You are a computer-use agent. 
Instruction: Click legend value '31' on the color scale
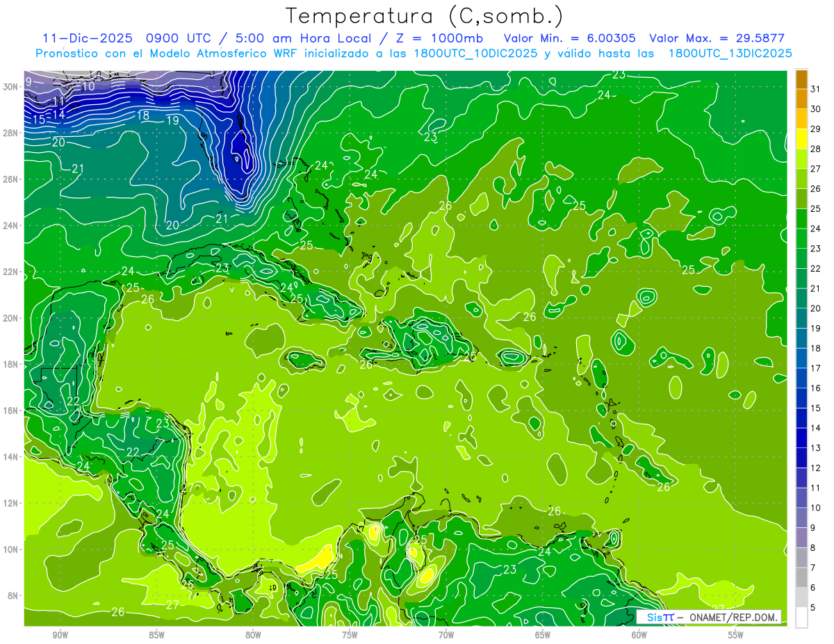(x=816, y=88)
